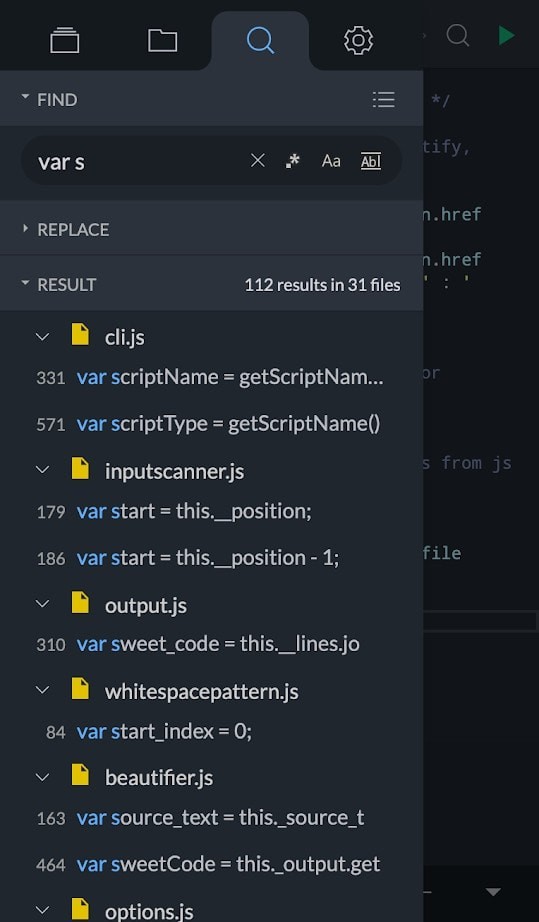Toggle case sensitive Aa option
539x922 pixels.
click(x=331, y=161)
